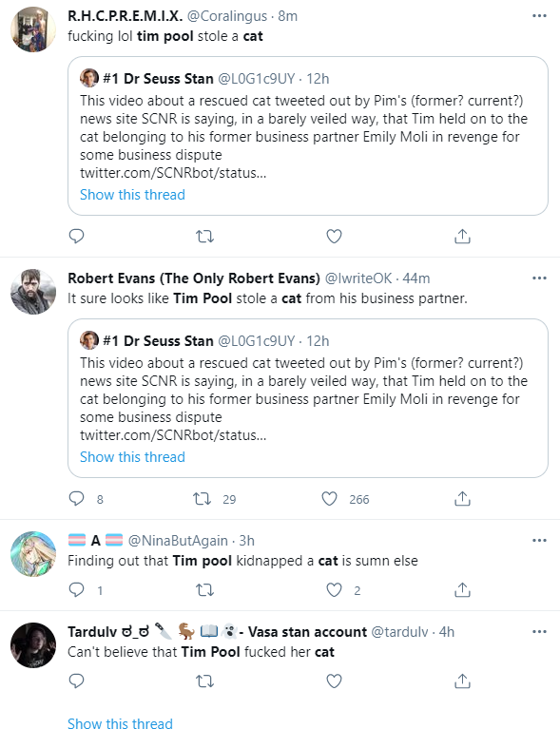Show this thread under the Tardulv tweet
Viewport: 560px width, 729px height.
tap(120, 723)
